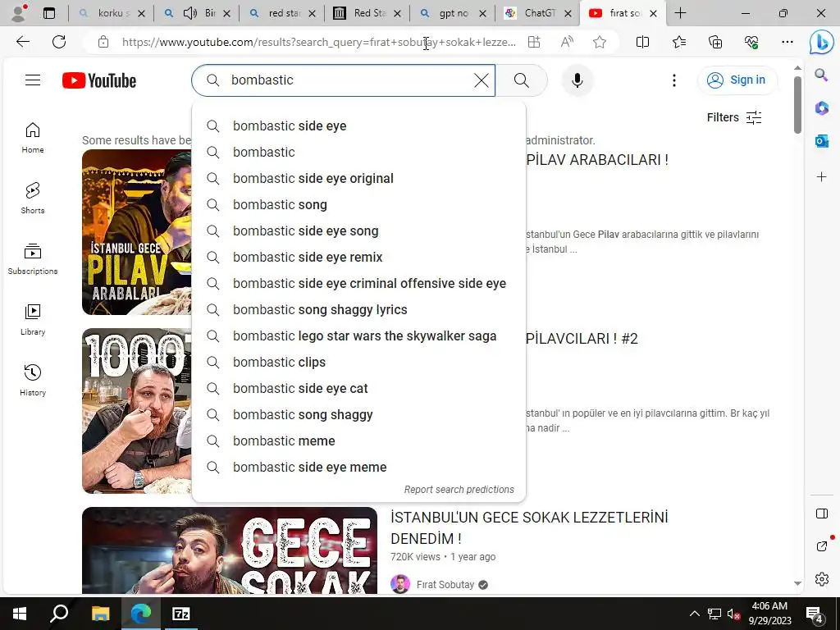The image size is (840, 630).
Task: Switch to the Bir tab playing audio
Action: pyautogui.click(x=196, y=13)
